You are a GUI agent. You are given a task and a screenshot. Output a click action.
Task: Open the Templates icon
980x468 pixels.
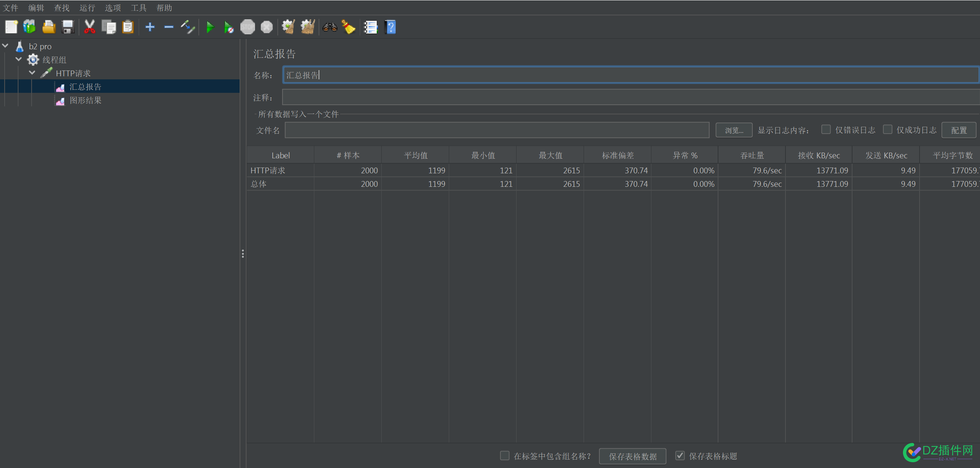click(x=30, y=27)
